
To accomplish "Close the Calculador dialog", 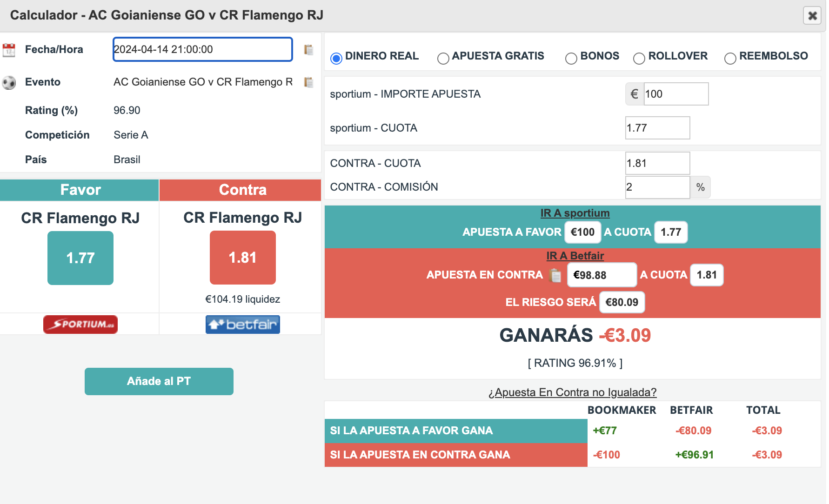I will 812,16.
